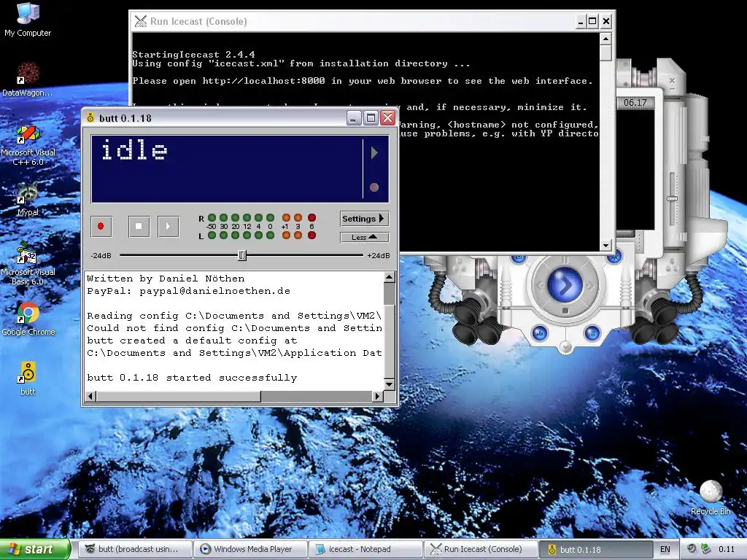
Task: Click the taskbar clock showing 0.11
Action: coord(727,549)
